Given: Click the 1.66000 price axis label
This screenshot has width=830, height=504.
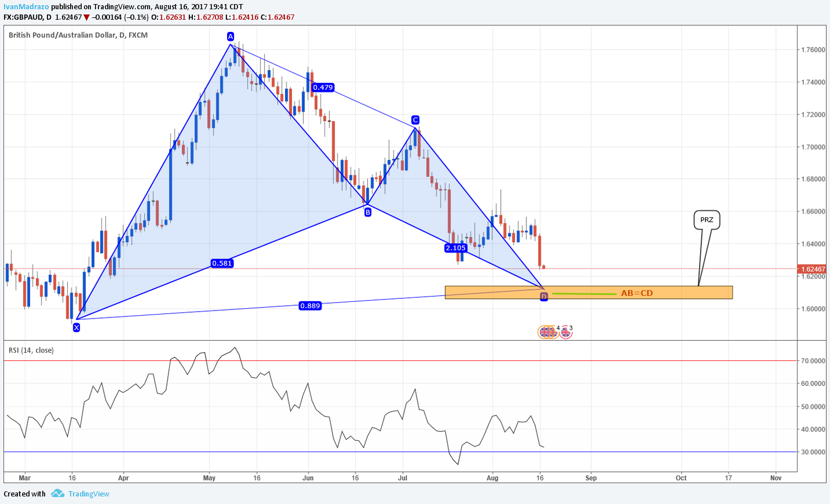Looking at the screenshot, I should [813, 211].
